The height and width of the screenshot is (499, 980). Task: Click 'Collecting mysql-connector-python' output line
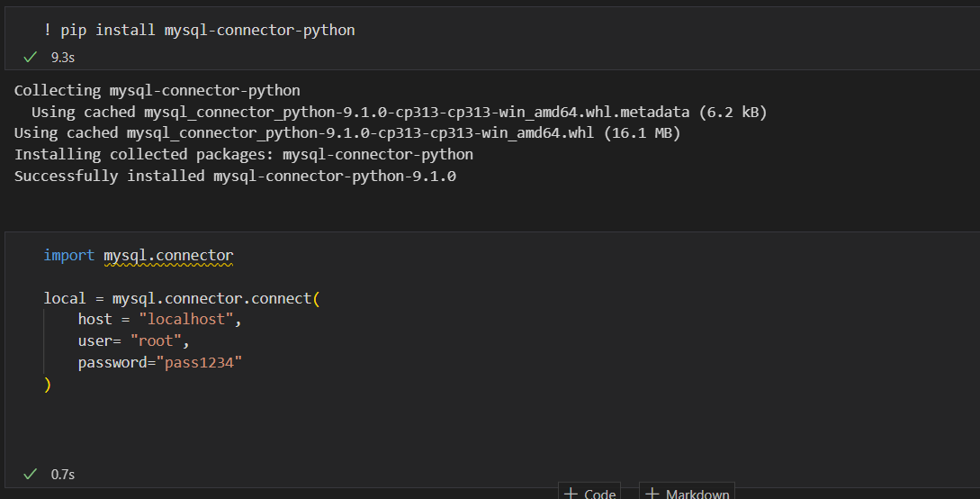tap(157, 91)
